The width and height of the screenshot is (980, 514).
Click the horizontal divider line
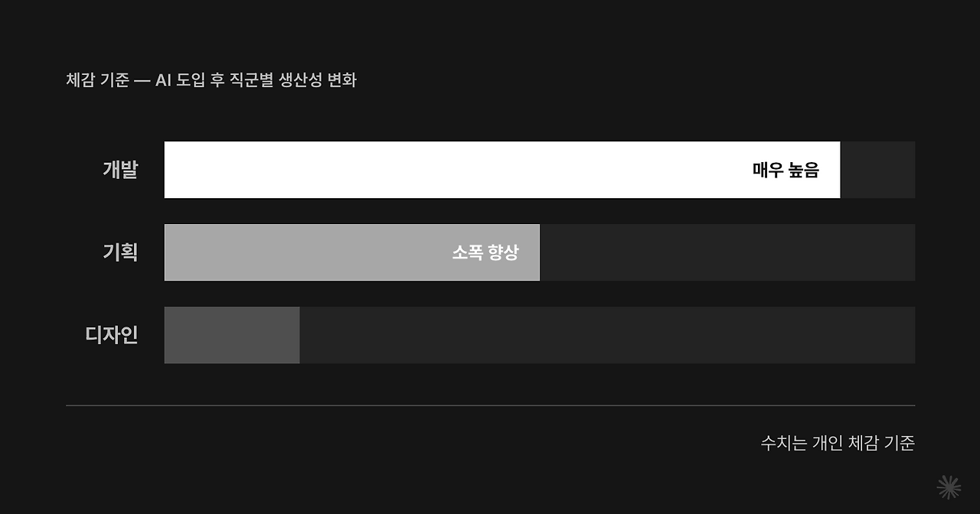490,405
